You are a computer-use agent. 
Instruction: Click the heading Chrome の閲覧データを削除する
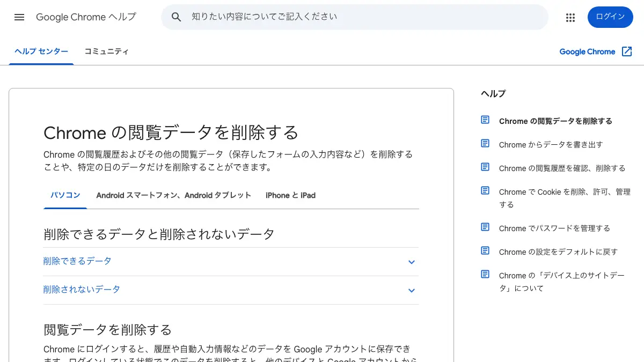click(171, 132)
